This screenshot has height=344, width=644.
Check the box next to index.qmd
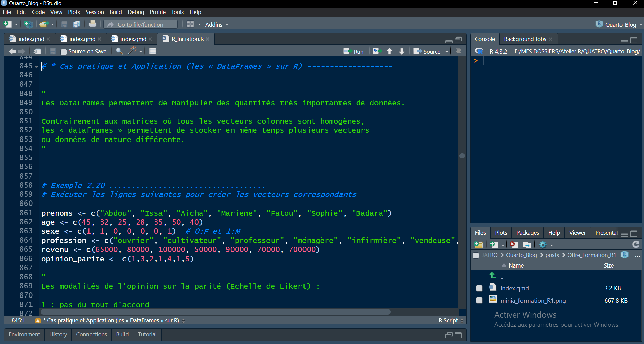point(479,288)
